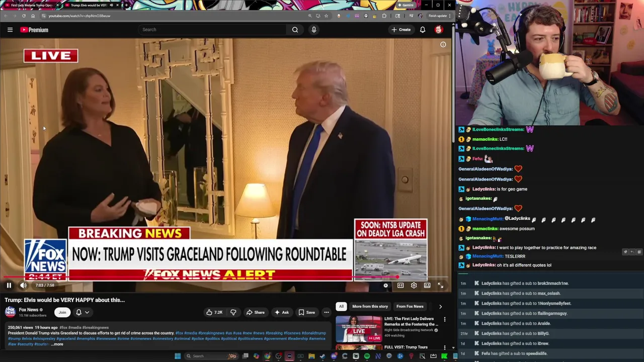
Task: Open options menu for FULL VISIT Trump Tours
Action: [x=445, y=347]
